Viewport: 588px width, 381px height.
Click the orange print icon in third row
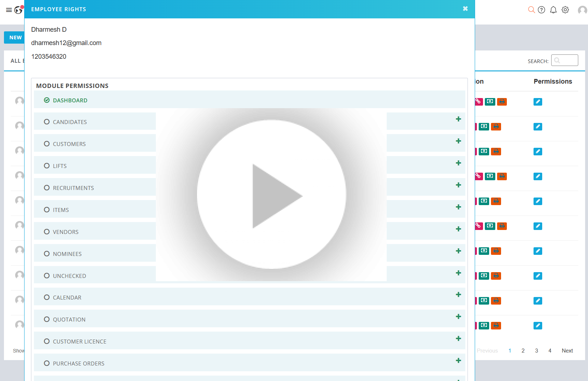(x=496, y=151)
